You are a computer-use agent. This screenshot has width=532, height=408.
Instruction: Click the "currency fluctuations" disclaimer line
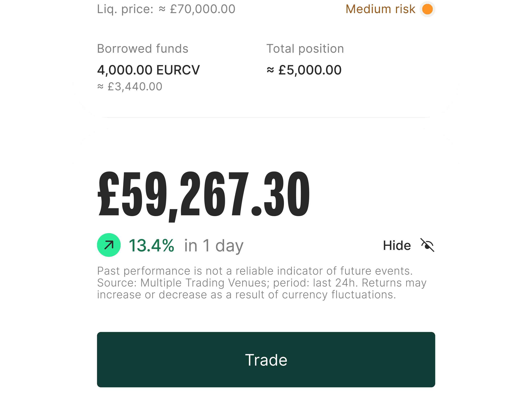coord(246,295)
